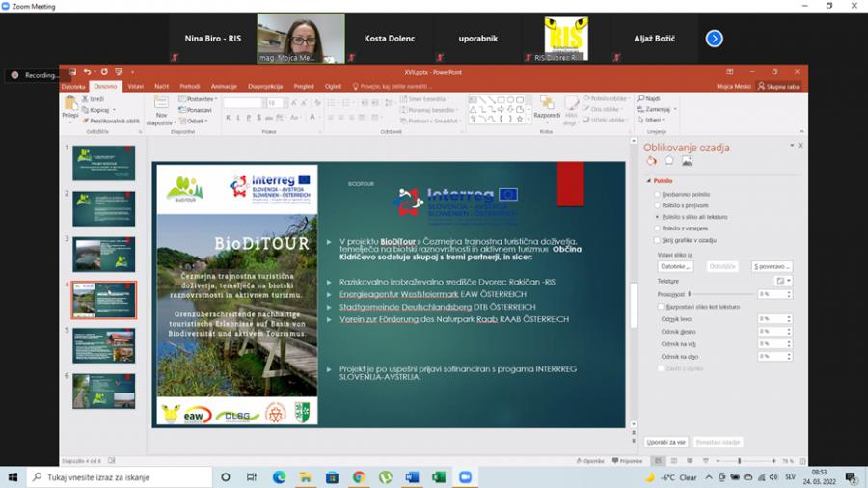Image resolution: width=868 pixels, height=488 pixels.
Task: Click Odmik levo percentage field
Action: [x=775, y=319]
